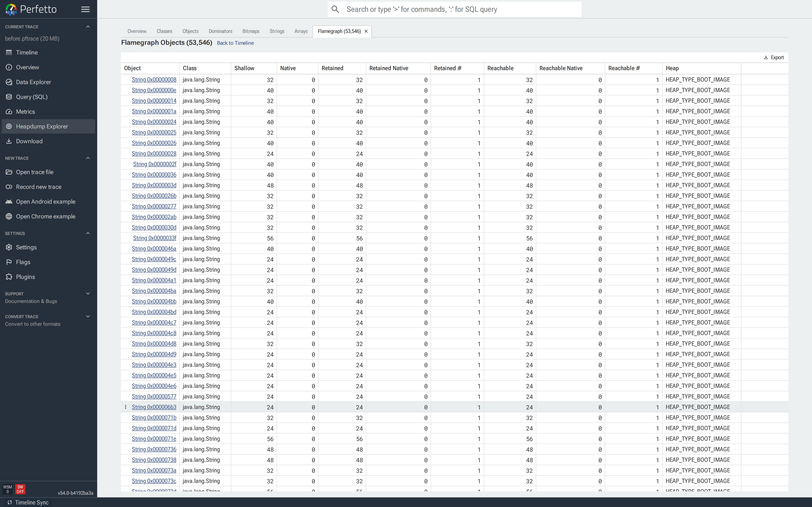Image resolution: width=812 pixels, height=507 pixels.
Task: Go to Metrics page
Action: (x=25, y=112)
